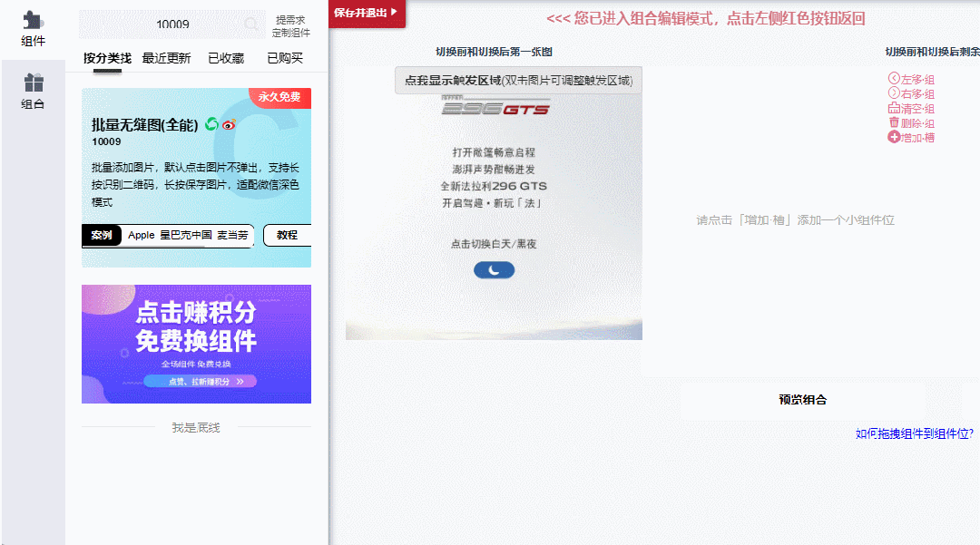Open the Apple case example

click(142, 236)
